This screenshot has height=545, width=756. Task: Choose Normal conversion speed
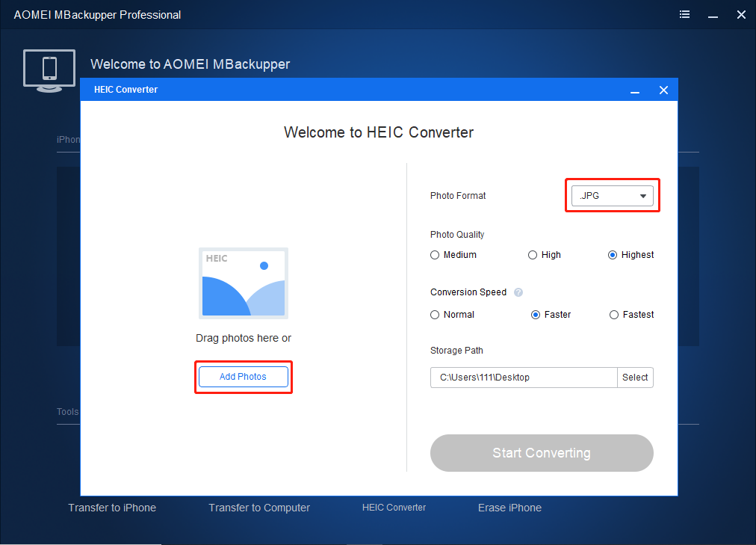click(435, 315)
